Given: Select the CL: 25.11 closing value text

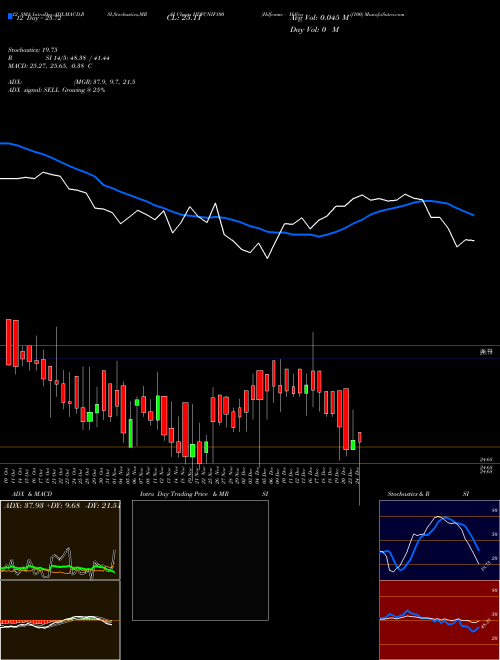Looking at the screenshot, I should (186, 18).
